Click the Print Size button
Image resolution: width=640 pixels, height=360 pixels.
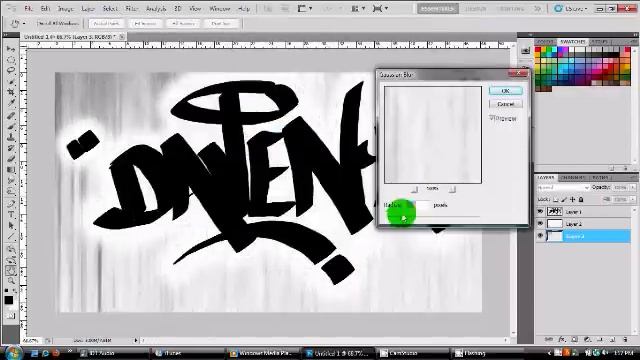[220, 24]
